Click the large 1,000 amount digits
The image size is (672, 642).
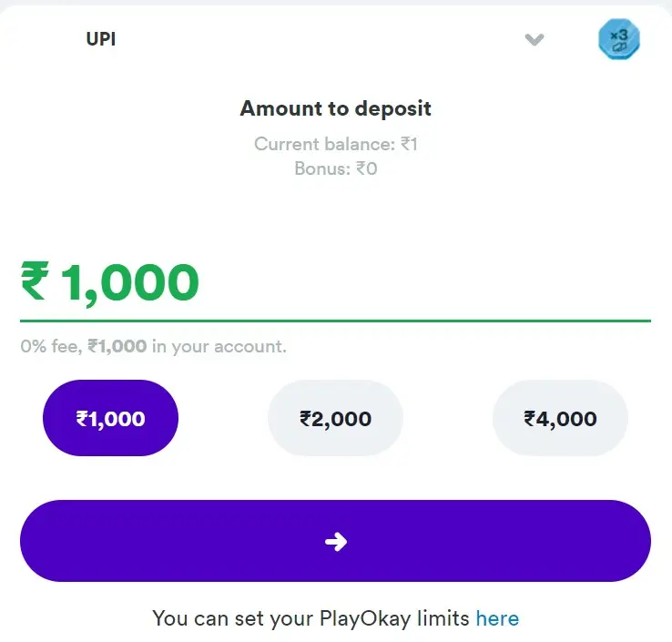tap(129, 282)
